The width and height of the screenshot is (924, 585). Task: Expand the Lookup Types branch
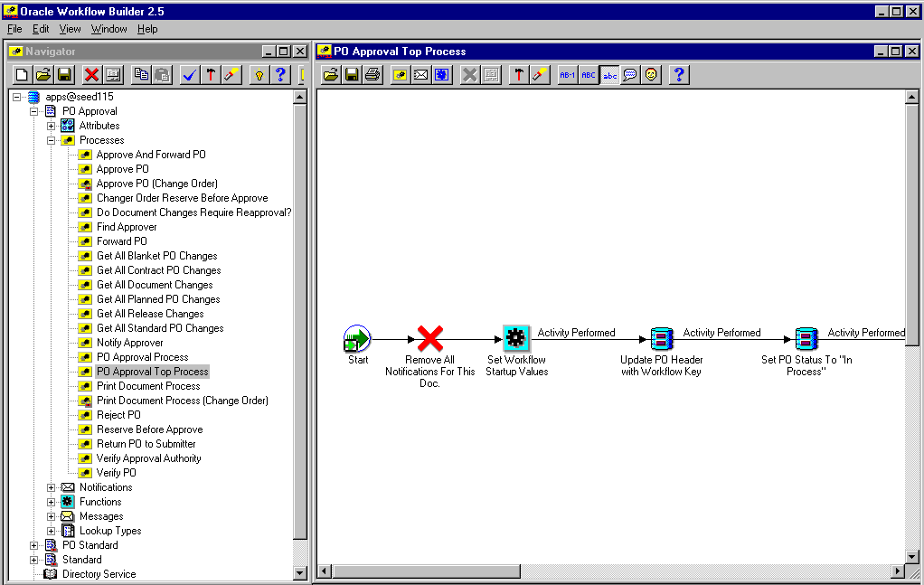[52, 531]
